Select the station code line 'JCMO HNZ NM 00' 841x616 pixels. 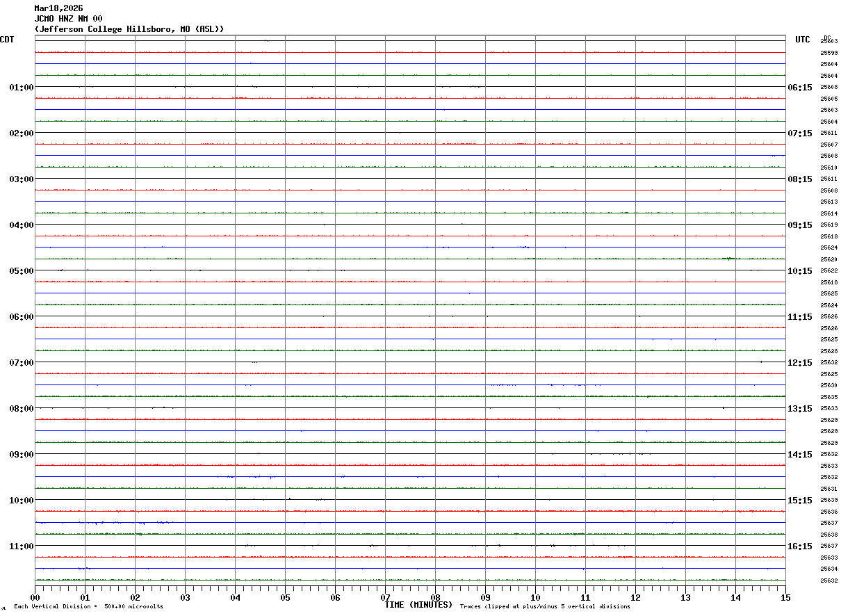pos(68,19)
